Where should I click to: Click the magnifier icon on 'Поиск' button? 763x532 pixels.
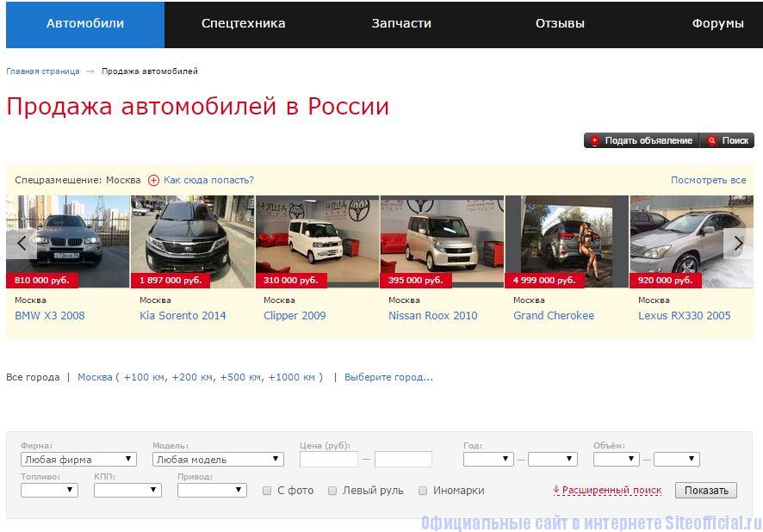(x=711, y=140)
